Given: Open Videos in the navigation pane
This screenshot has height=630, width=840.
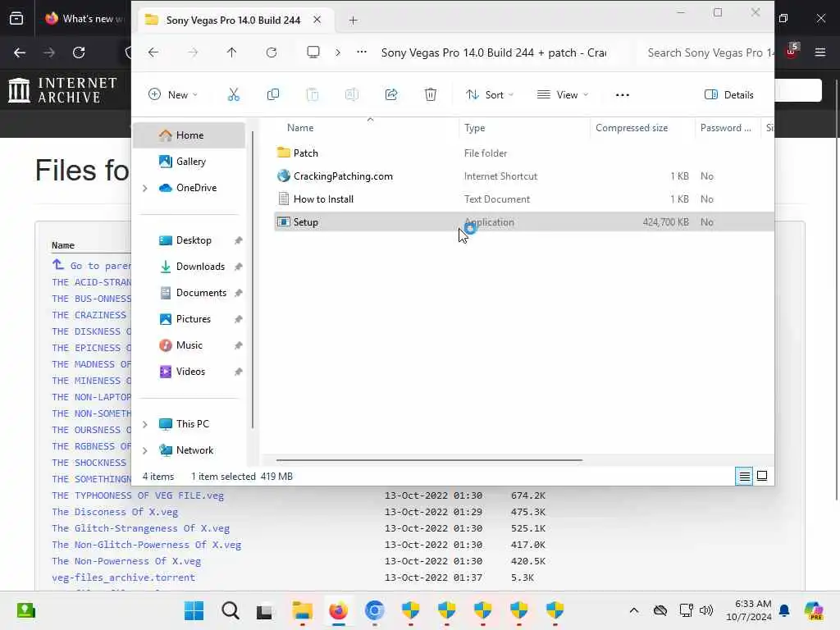Looking at the screenshot, I should (189, 372).
